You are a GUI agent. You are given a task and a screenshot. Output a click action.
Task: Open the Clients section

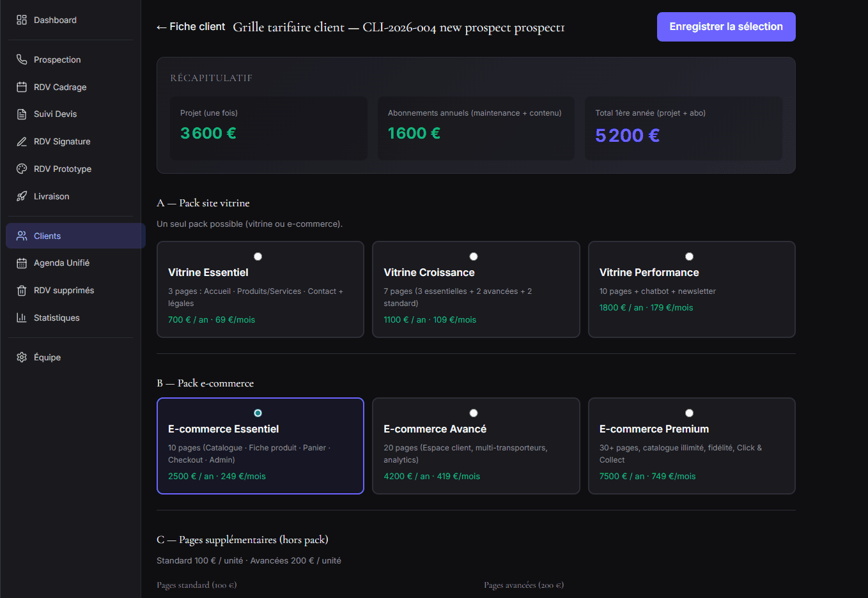[x=46, y=235]
